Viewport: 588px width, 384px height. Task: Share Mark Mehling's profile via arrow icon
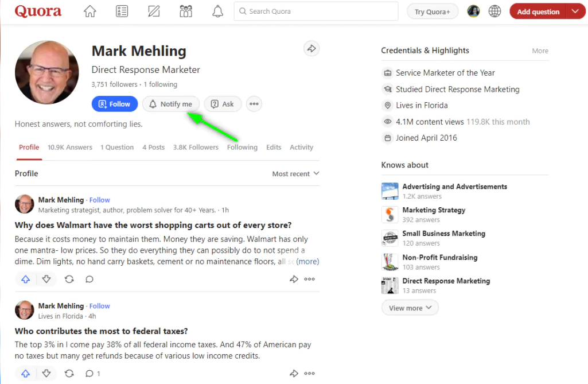311,49
